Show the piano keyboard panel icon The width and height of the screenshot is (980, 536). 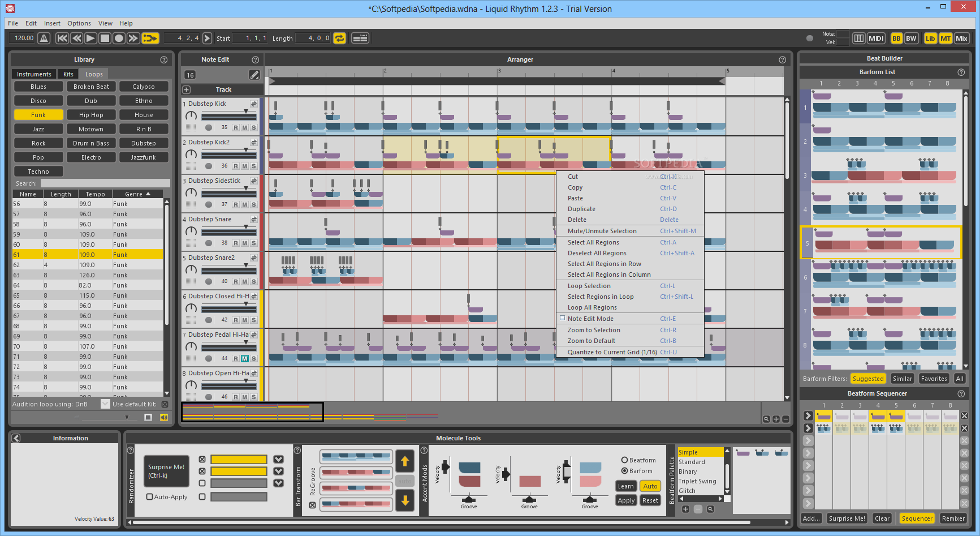pyautogui.click(x=858, y=38)
